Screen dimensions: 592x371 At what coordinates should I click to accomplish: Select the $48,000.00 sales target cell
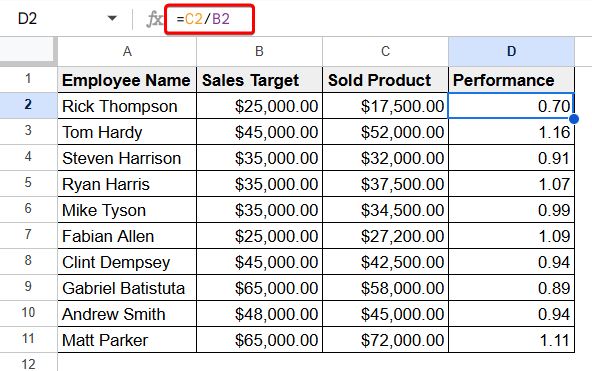point(259,314)
